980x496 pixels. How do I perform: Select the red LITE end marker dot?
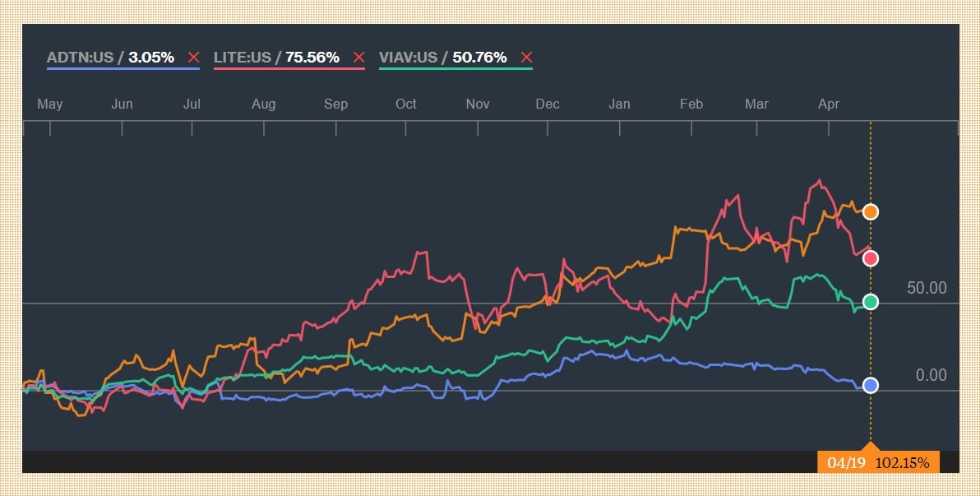[x=871, y=259]
